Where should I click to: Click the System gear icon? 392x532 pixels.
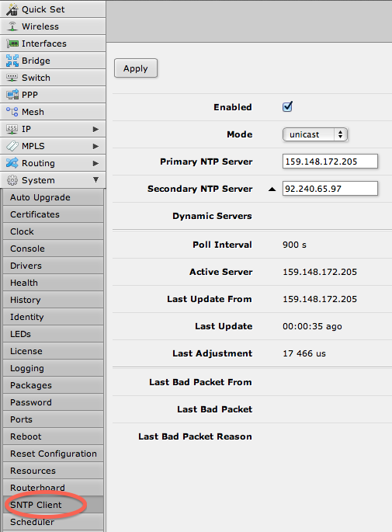pos(12,180)
